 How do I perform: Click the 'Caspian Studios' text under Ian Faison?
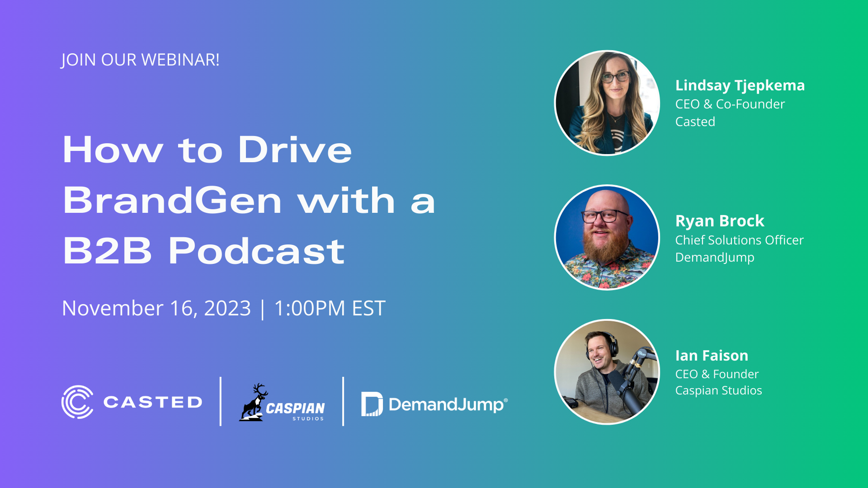(x=719, y=390)
